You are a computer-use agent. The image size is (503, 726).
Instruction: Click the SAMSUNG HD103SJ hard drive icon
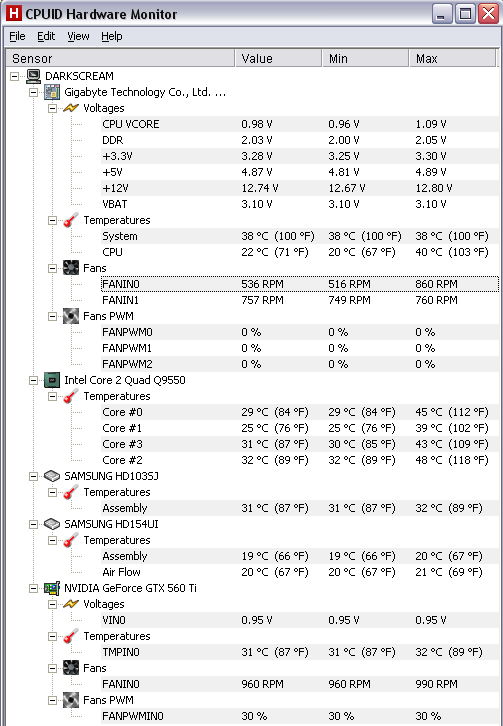click(x=52, y=476)
